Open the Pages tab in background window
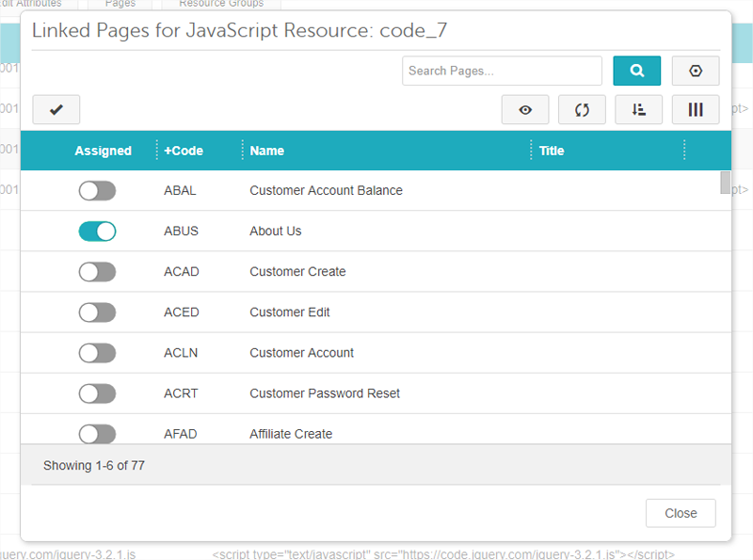Image resolution: width=753 pixels, height=560 pixels. pos(120,4)
